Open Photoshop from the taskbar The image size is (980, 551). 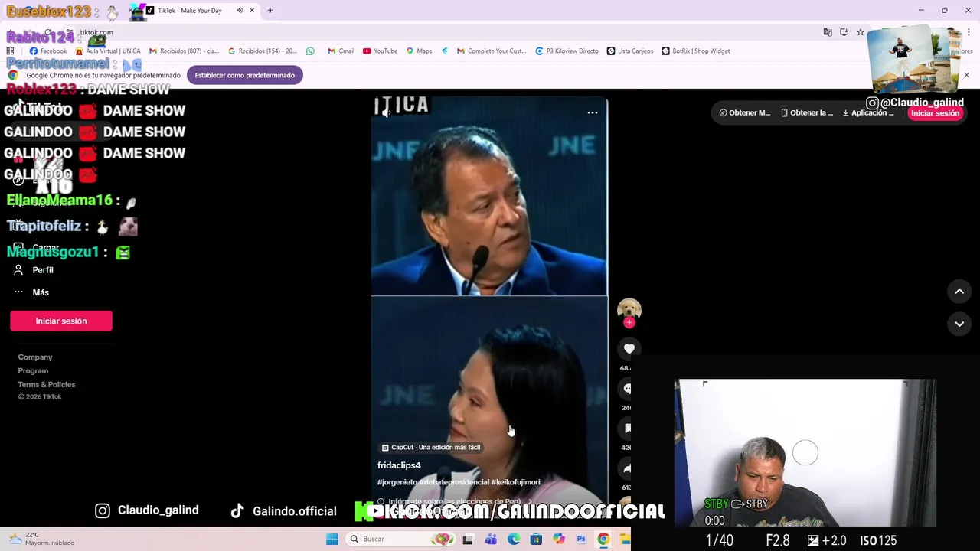coord(581,540)
